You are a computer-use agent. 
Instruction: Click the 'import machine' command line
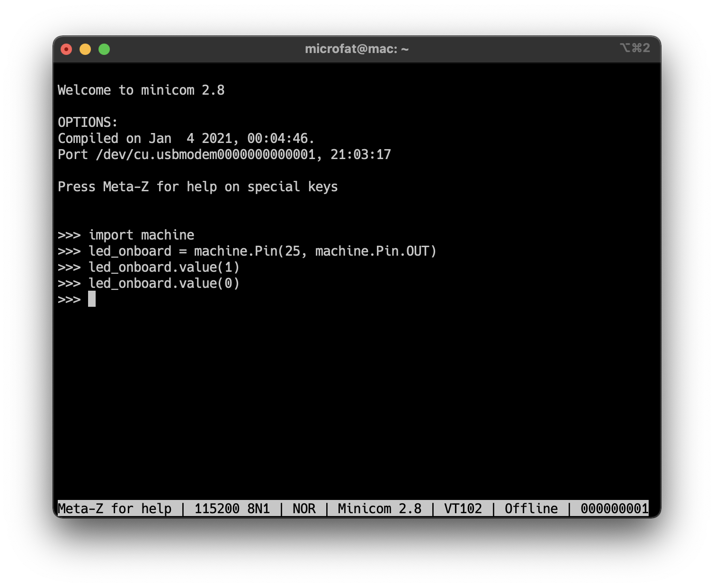[x=126, y=235]
